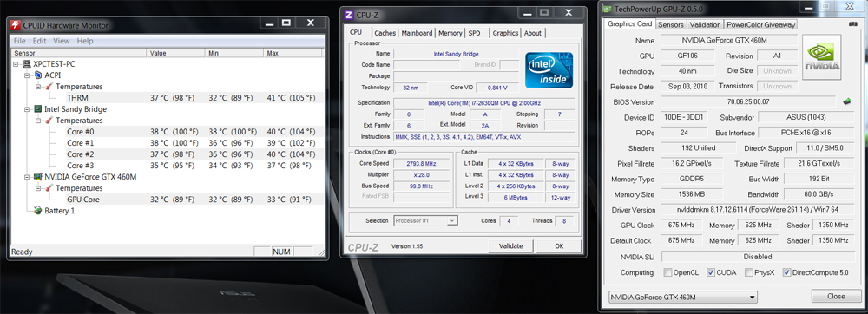Viewport: 868px width, 314px height.
Task: Click the Validate button in CPU-Z
Action: 511,246
